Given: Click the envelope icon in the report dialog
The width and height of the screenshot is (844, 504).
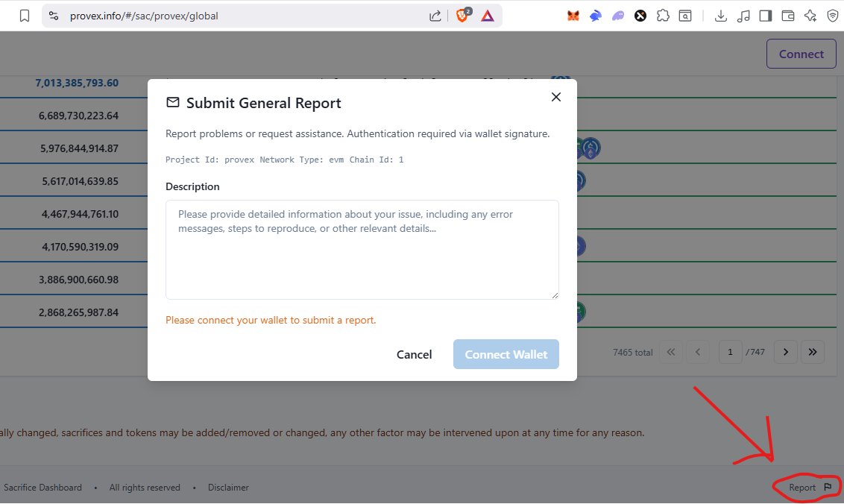Looking at the screenshot, I should (173, 102).
